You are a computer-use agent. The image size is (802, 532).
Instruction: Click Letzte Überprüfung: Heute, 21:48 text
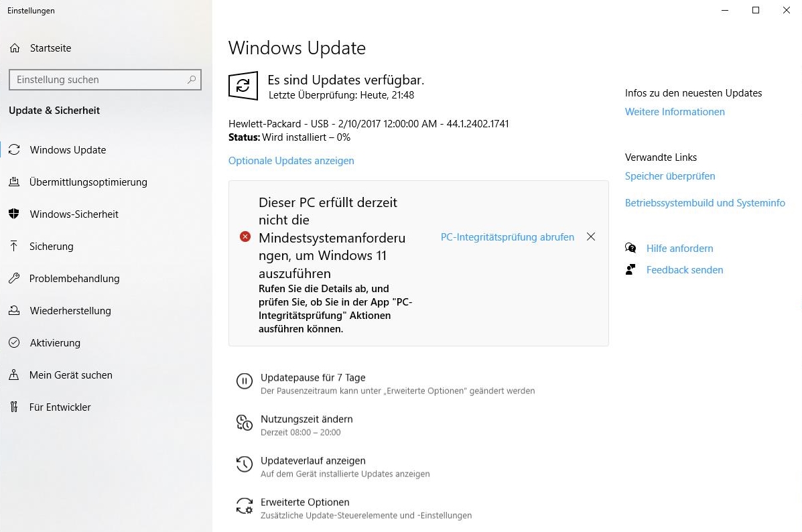(x=341, y=95)
